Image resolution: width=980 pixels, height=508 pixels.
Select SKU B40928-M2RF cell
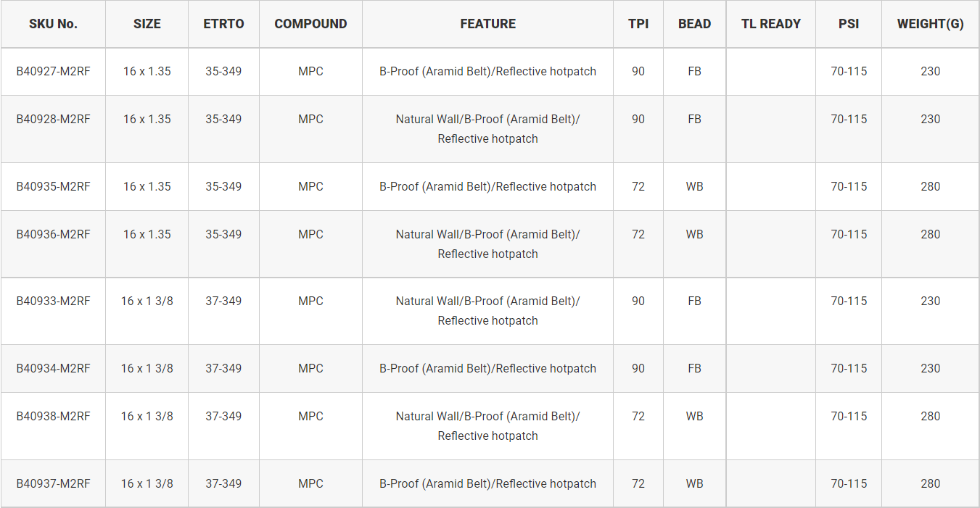click(54, 119)
